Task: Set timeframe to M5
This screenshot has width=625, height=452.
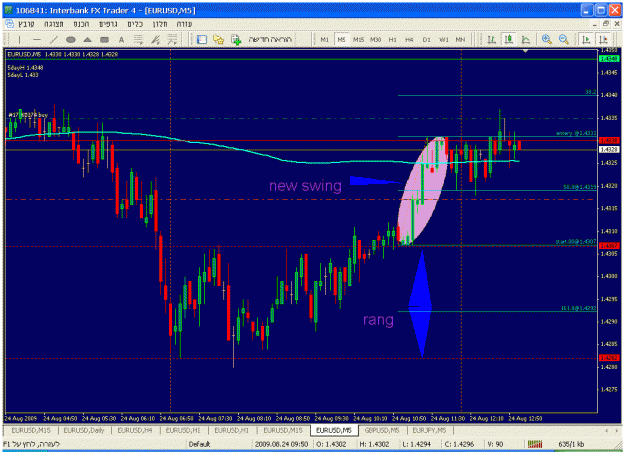Action: click(341, 39)
